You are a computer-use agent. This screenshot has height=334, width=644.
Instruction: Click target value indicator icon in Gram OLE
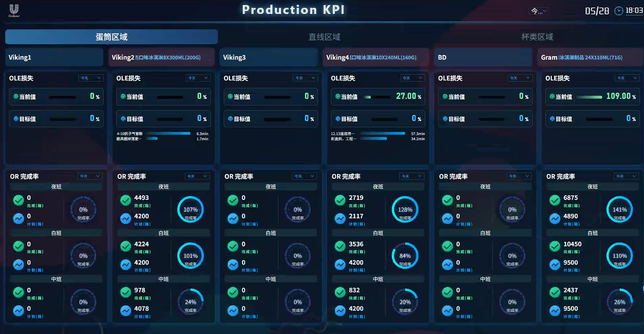552,119
